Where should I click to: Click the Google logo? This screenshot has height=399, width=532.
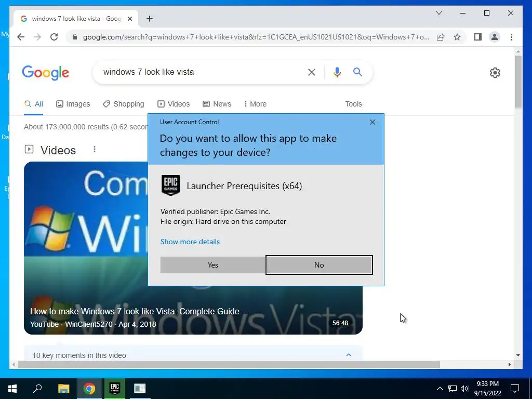(46, 73)
